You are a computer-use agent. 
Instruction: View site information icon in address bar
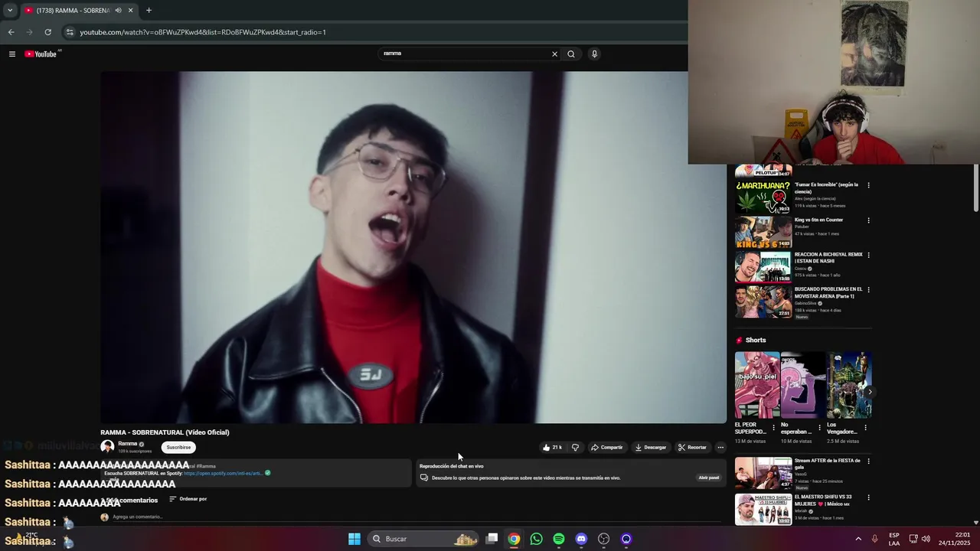(70, 32)
